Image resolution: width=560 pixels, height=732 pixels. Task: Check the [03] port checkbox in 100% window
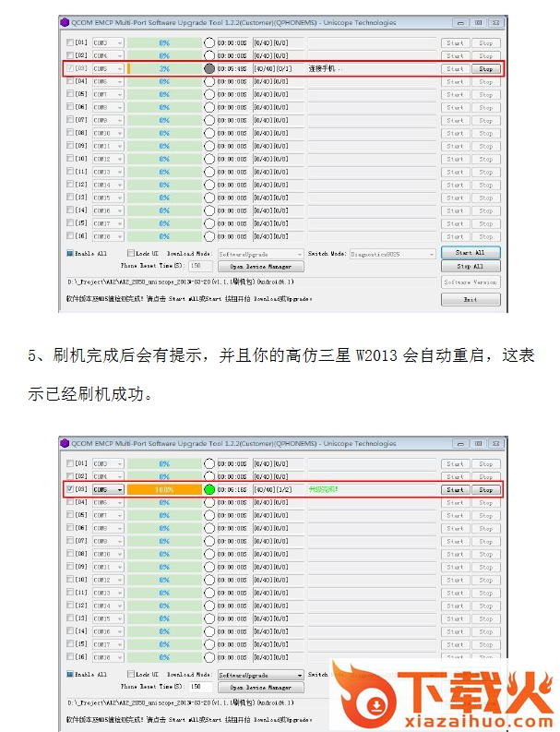[71, 489]
